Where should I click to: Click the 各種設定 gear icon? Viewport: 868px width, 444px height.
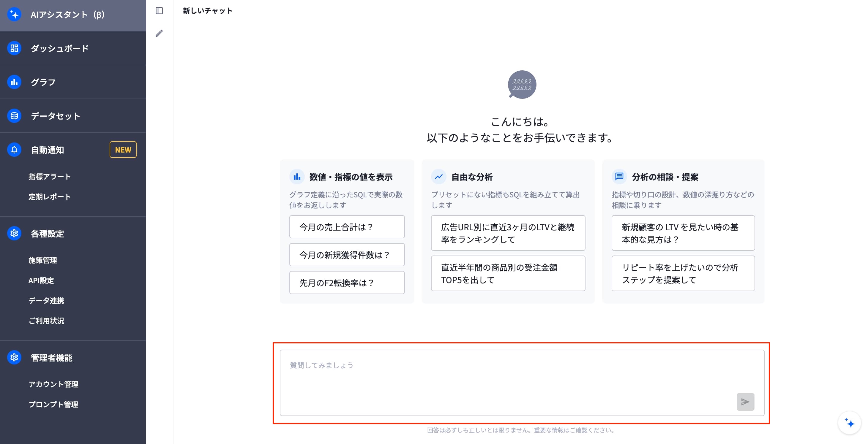14,233
